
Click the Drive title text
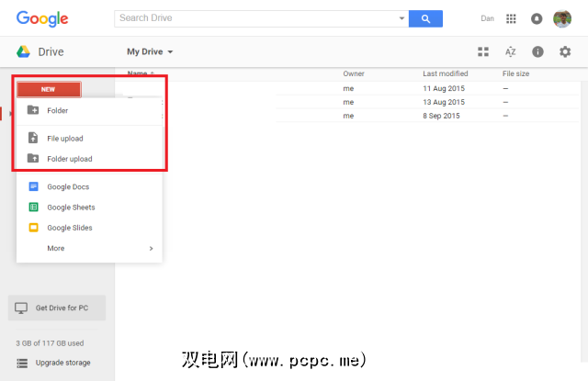pos(51,51)
